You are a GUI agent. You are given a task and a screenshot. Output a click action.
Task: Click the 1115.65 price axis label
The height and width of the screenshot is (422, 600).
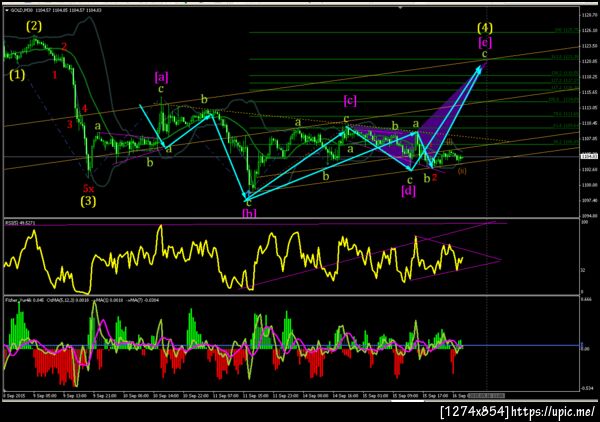(589, 92)
